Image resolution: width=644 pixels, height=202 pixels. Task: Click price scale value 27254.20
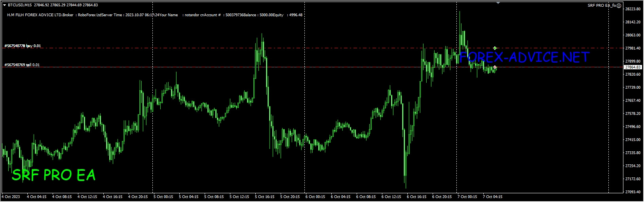633,166
